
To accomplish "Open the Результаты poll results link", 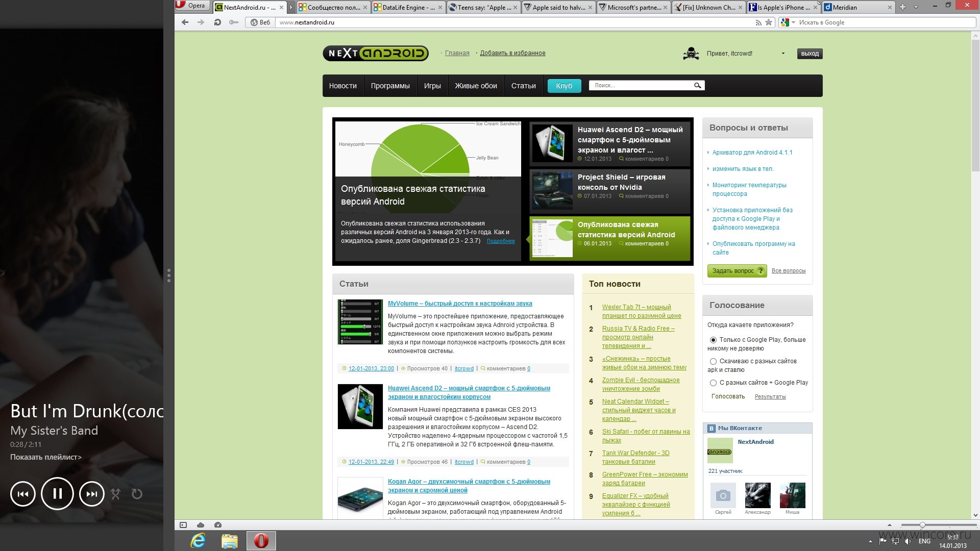I will pyautogui.click(x=770, y=397).
